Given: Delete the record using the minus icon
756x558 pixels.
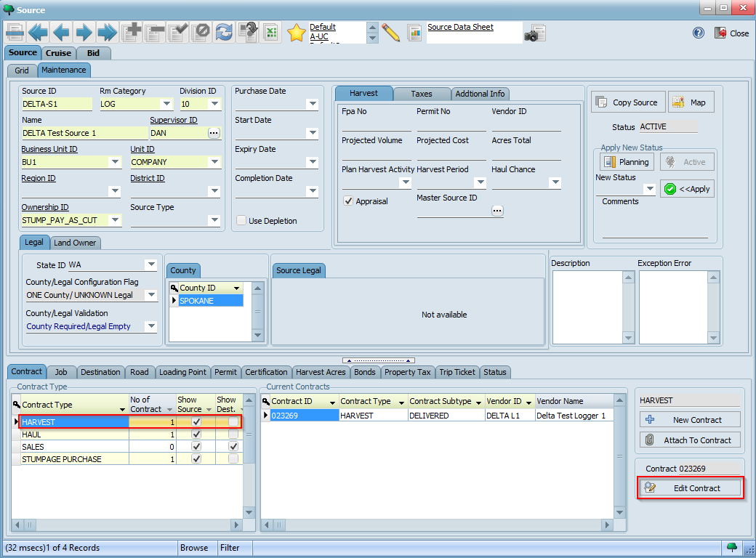Looking at the screenshot, I should point(156,33).
